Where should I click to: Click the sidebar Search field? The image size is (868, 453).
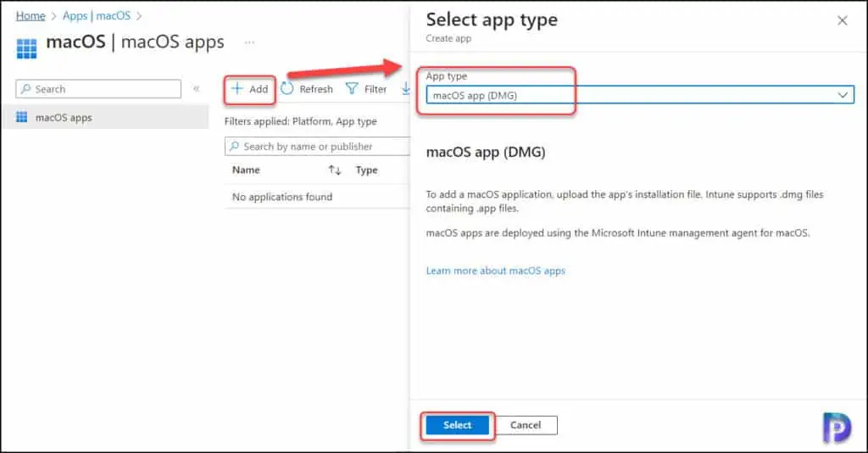pyautogui.click(x=98, y=89)
